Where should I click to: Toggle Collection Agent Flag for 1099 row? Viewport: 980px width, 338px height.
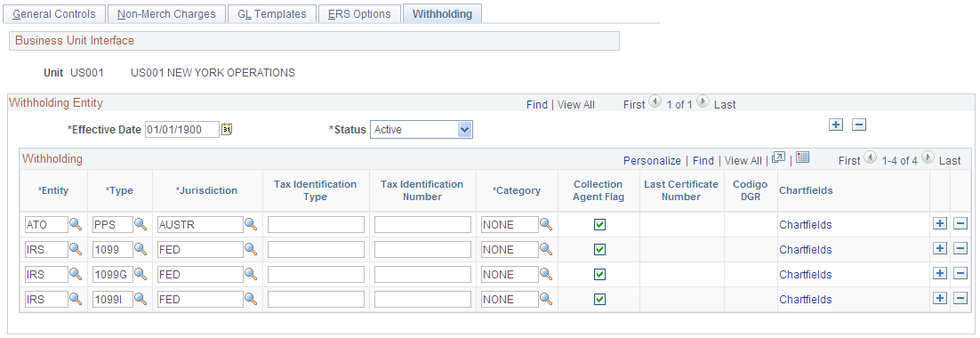pyautogui.click(x=599, y=249)
